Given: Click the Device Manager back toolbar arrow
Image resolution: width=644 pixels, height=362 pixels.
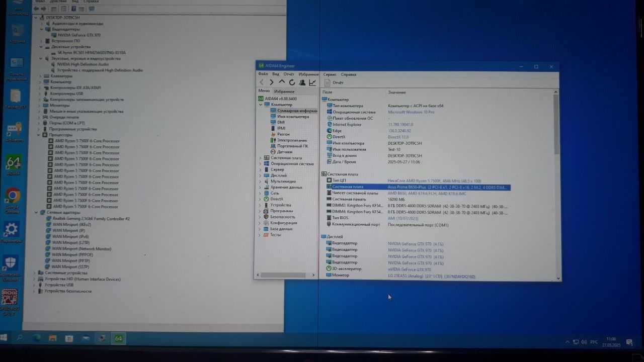Looking at the screenshot, I should (x=37, y=9).
